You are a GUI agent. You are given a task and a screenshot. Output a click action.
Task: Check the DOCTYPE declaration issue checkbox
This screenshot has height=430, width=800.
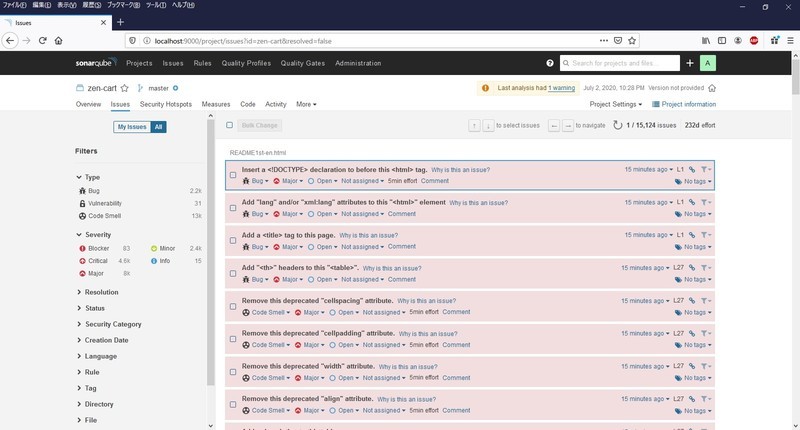(x=233, y=175)
